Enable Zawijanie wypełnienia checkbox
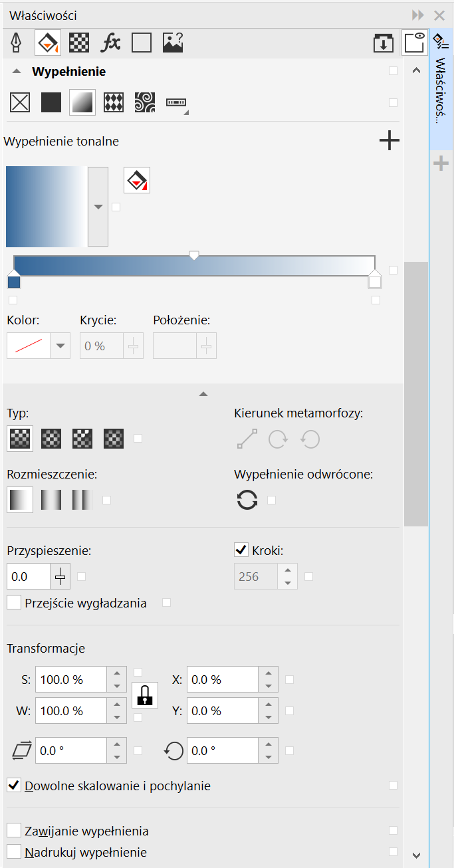 14,831
